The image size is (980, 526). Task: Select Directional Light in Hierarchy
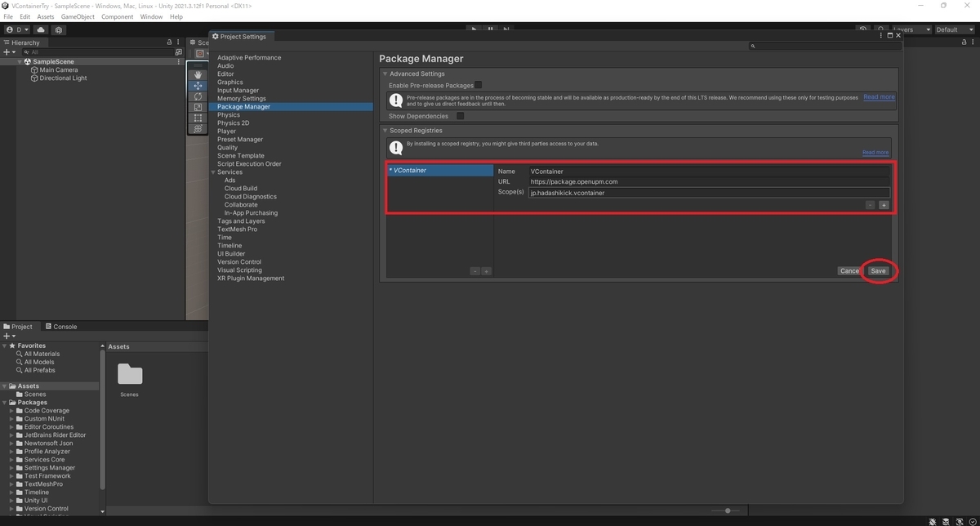click(x=63, y=78)
